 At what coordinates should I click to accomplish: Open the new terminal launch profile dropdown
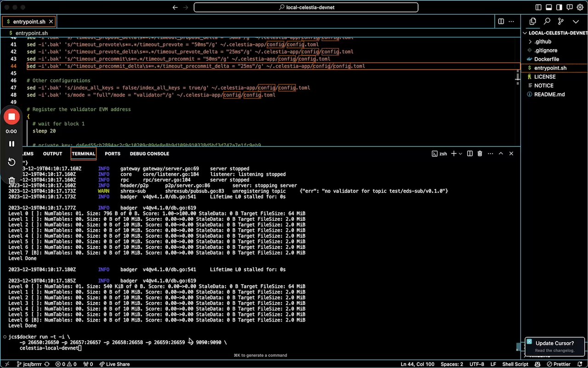click(461, 154)
